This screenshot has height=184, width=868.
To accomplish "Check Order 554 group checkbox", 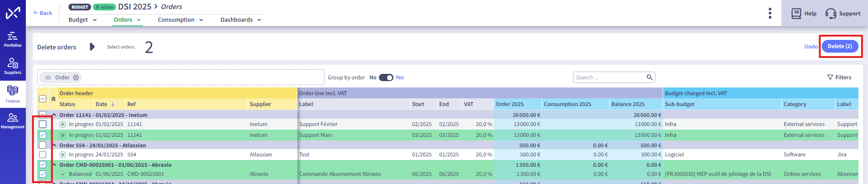I will point(43,145).
